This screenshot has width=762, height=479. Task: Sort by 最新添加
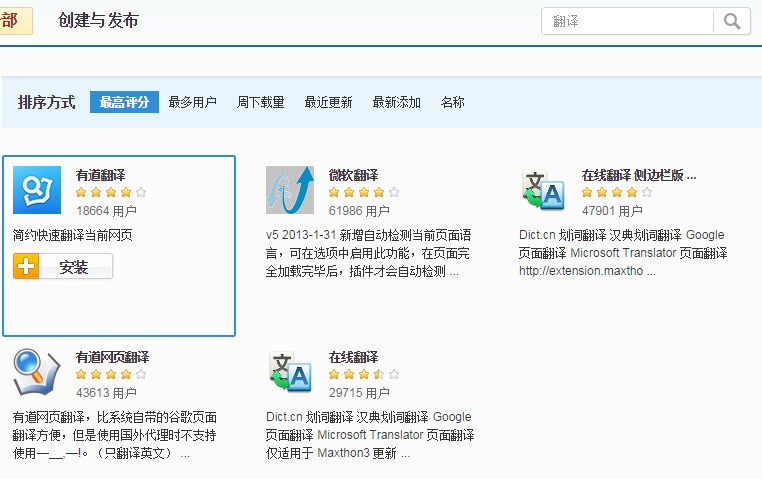[397, 102]
